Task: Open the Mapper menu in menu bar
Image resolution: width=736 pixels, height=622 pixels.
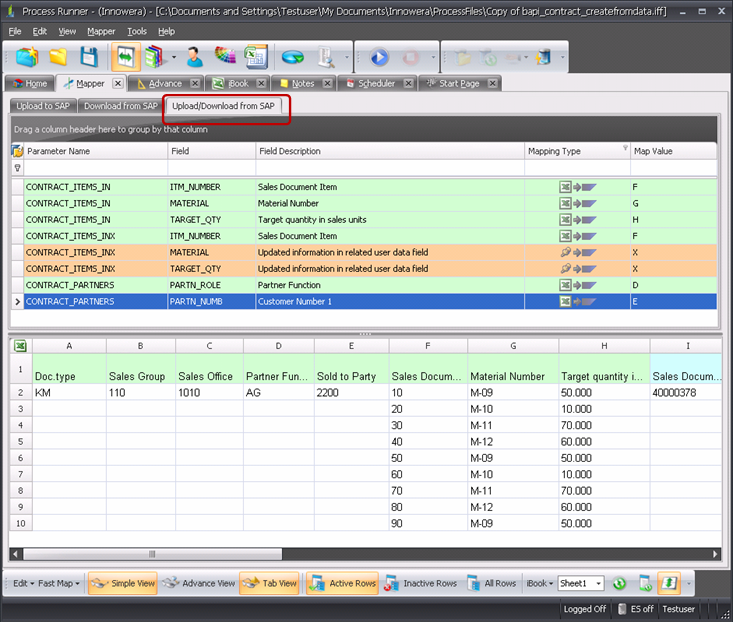Action: coord(101,31)
